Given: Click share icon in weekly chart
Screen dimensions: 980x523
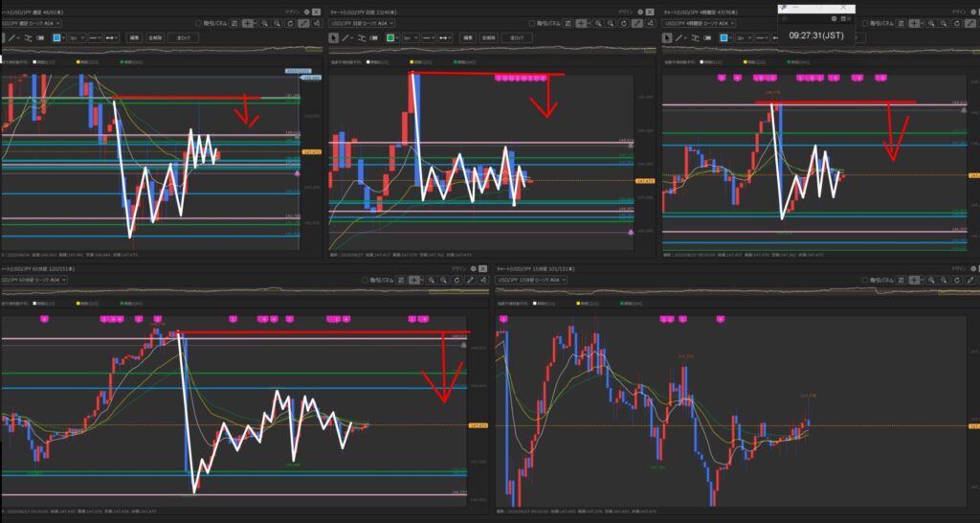Looking at the screenshot, I should pos(317,23).
